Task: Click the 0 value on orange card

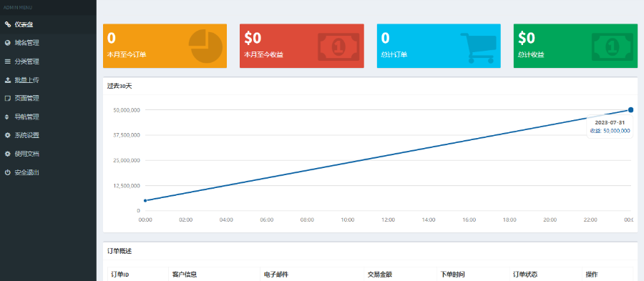Action: pyautogui.click(x=112, y=38)
